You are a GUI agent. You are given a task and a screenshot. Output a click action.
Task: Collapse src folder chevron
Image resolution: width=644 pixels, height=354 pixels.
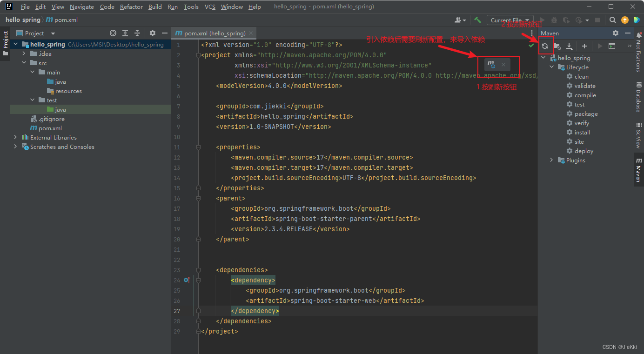coord(24,63)
